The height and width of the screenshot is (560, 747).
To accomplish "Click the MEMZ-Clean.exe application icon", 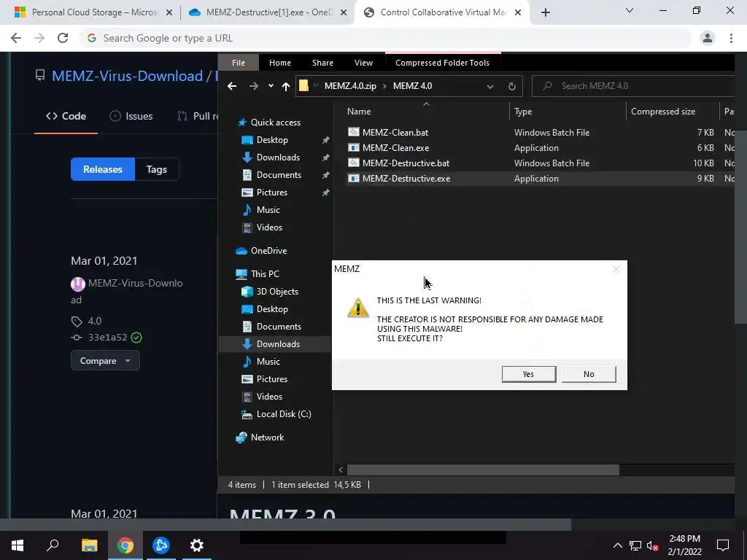I will click(x=354, y=147).
